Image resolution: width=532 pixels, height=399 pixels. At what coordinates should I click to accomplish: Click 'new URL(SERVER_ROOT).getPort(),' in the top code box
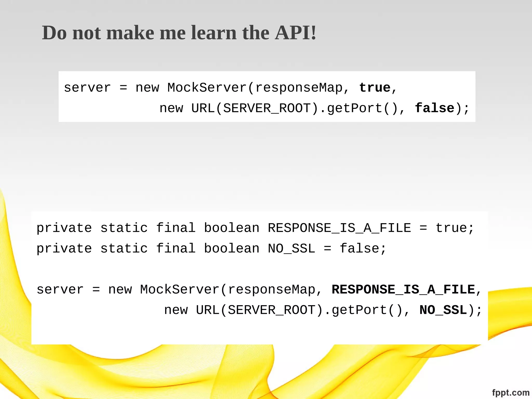(x=282, y=108)
